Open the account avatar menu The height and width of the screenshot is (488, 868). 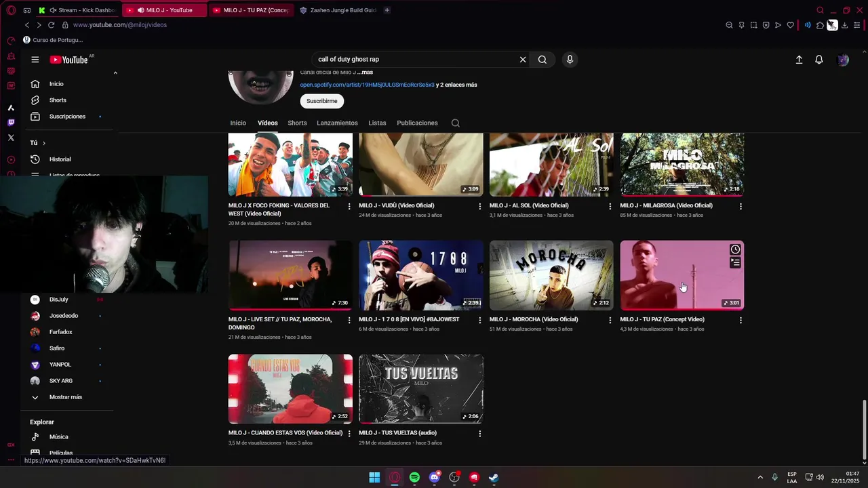(x=843, y=60)
